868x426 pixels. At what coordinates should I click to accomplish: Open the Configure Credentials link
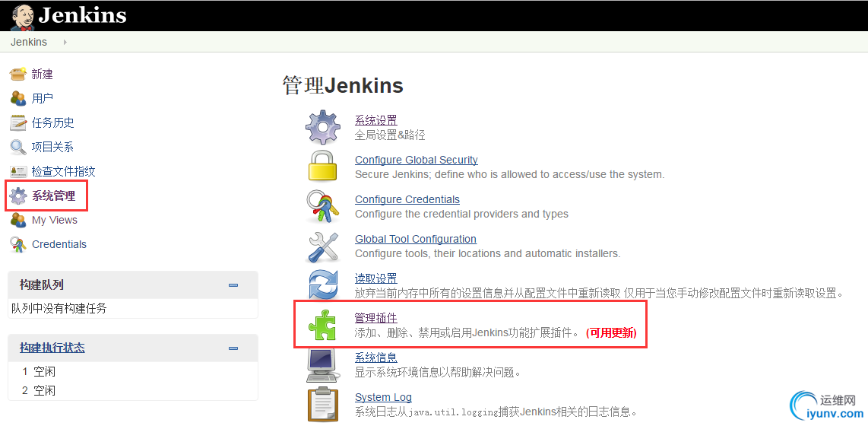pyautogui.click(x=407, y=199)
